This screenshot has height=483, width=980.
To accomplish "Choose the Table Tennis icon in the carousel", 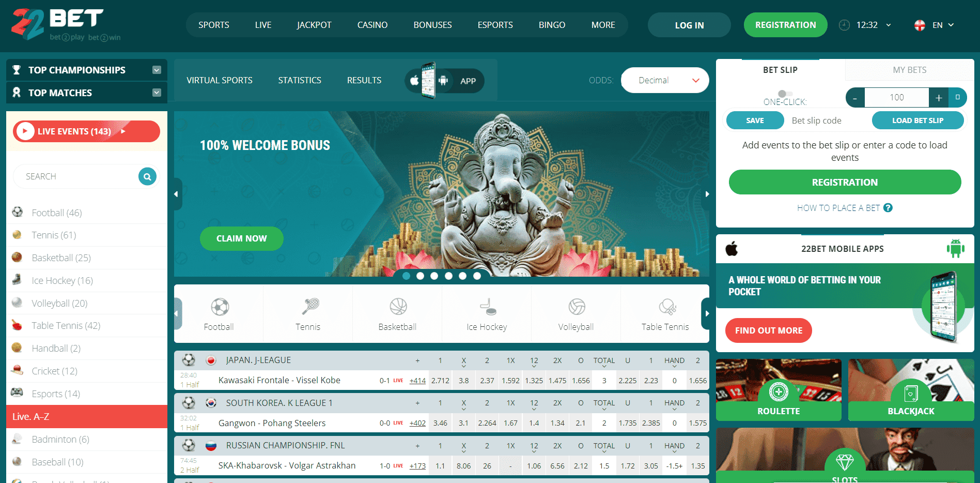I will point(667,307).
